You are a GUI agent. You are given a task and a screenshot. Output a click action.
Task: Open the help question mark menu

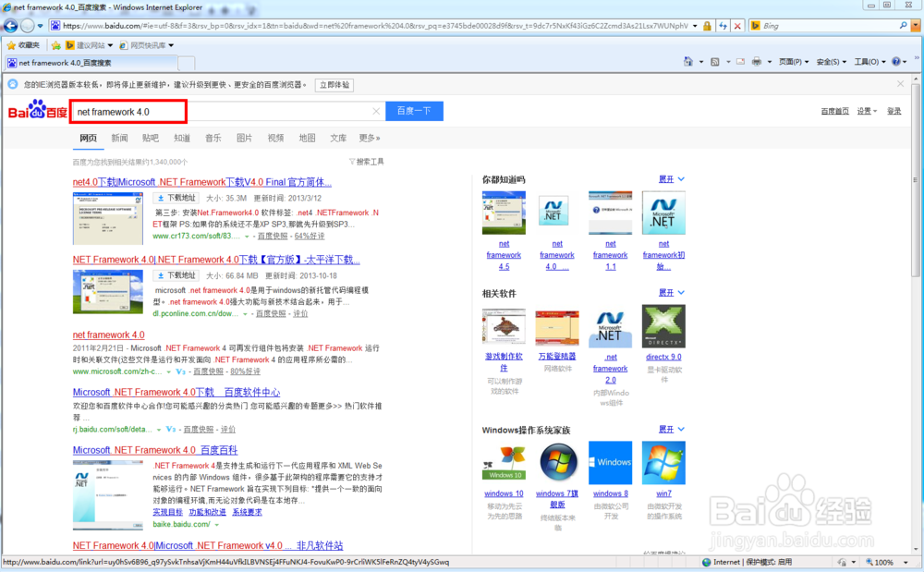[x=899, y=62]
